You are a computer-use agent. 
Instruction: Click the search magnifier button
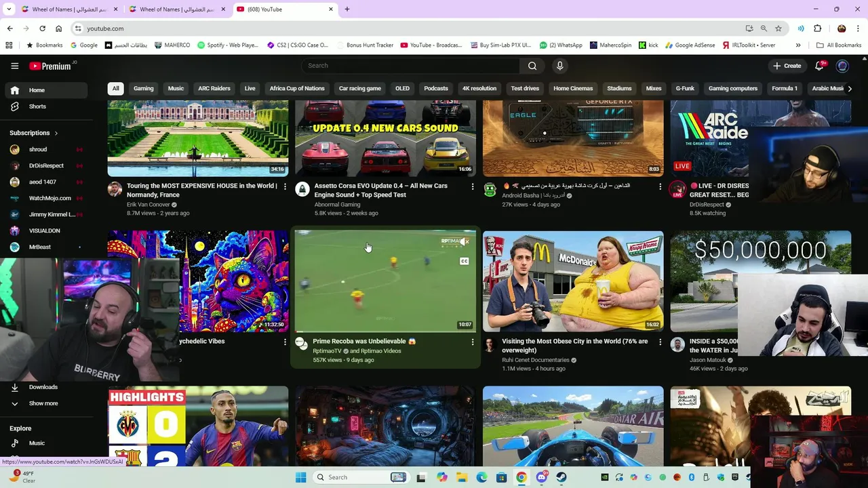(532, 66)
